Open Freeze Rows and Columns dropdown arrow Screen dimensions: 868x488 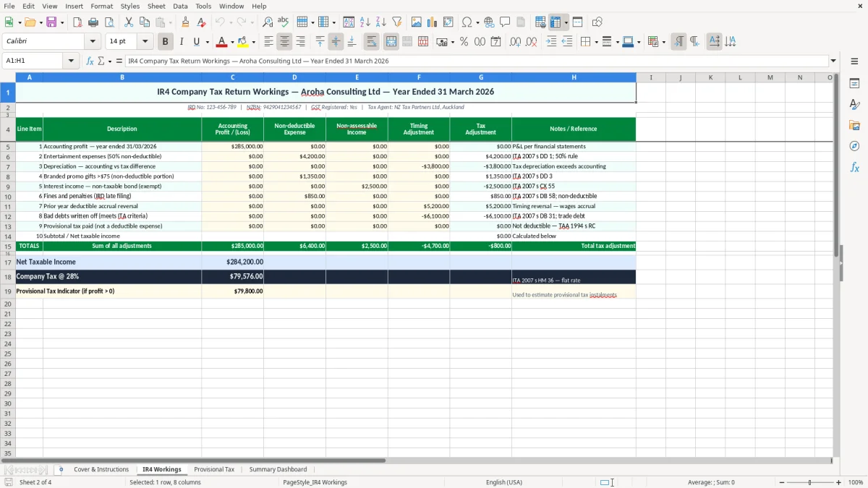click(x=566, y=22)
